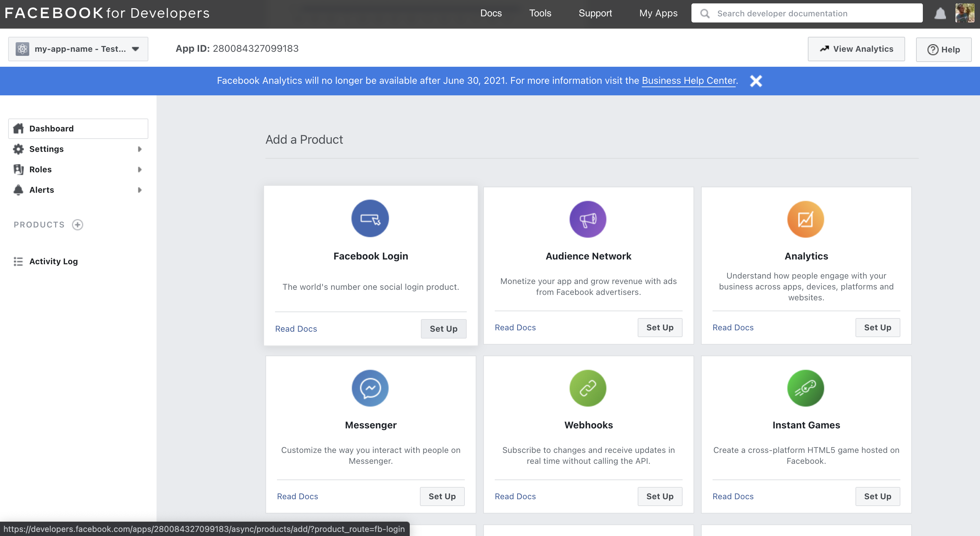Set Up Facebook Login product
The width and height of the screenshot is (980, 536).
click(443, 329)
